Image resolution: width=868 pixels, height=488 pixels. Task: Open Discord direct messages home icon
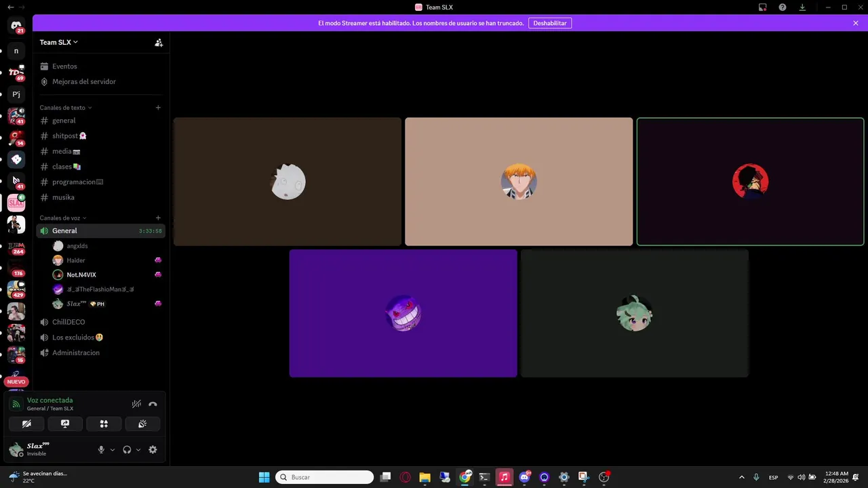pos(16,26)
